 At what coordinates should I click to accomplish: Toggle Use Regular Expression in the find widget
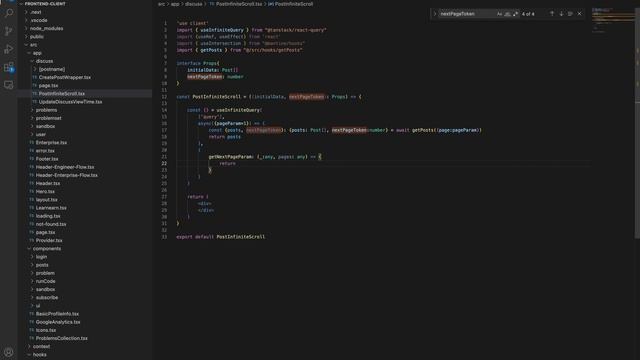[516, 14]
